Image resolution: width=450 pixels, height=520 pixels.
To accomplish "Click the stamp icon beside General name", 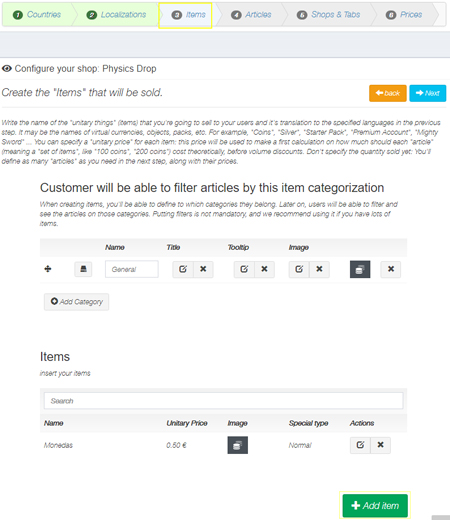I will [x=83, y=269].
